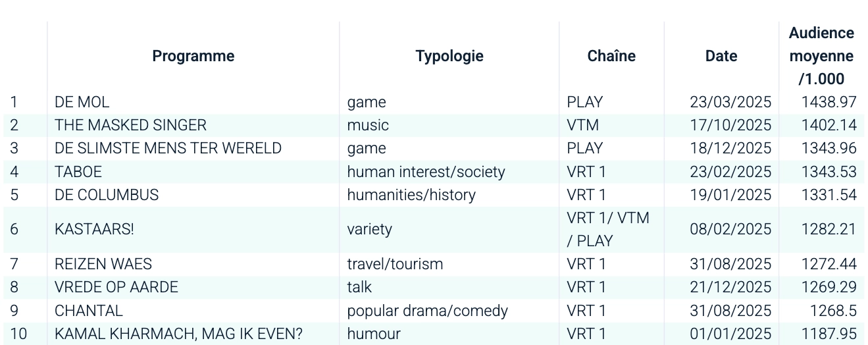
Task: Click the popular drama/comedy typology cell
Action: coord(428,310)
